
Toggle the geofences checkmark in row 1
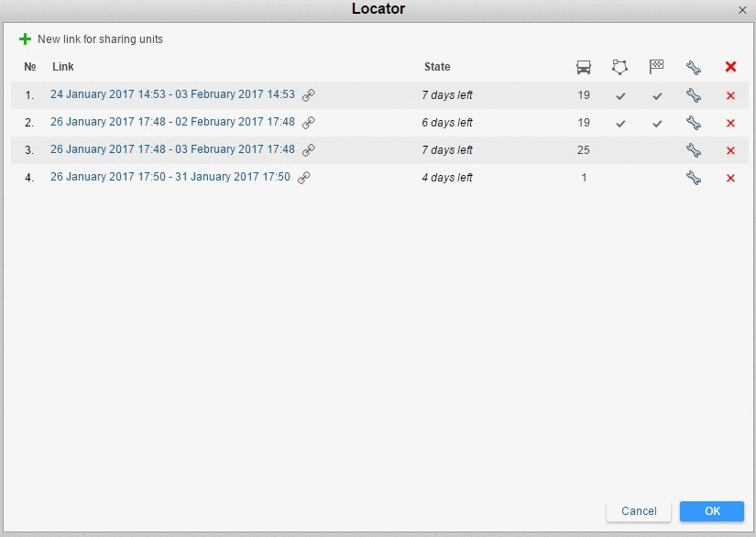tap(620, 94)
